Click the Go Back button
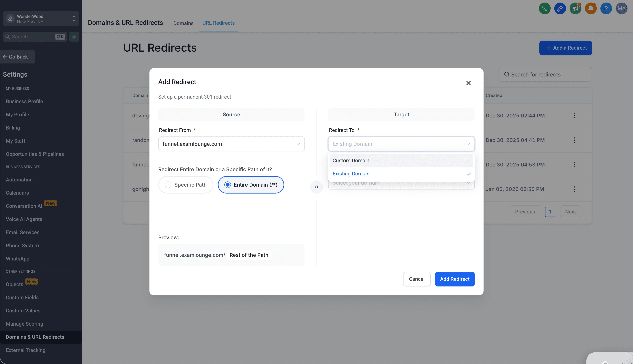The width and height of the screenshot is (633, 364). (x=17, y=57)
